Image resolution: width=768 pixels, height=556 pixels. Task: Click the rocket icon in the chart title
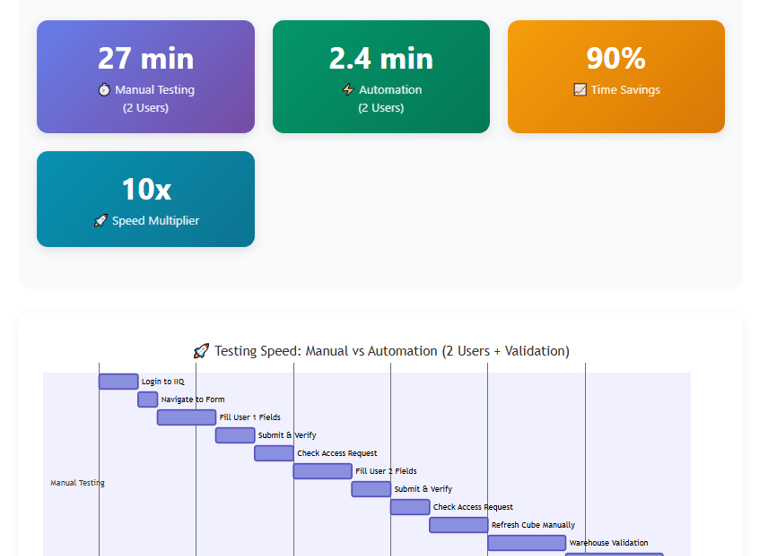(x=201, y=351)
